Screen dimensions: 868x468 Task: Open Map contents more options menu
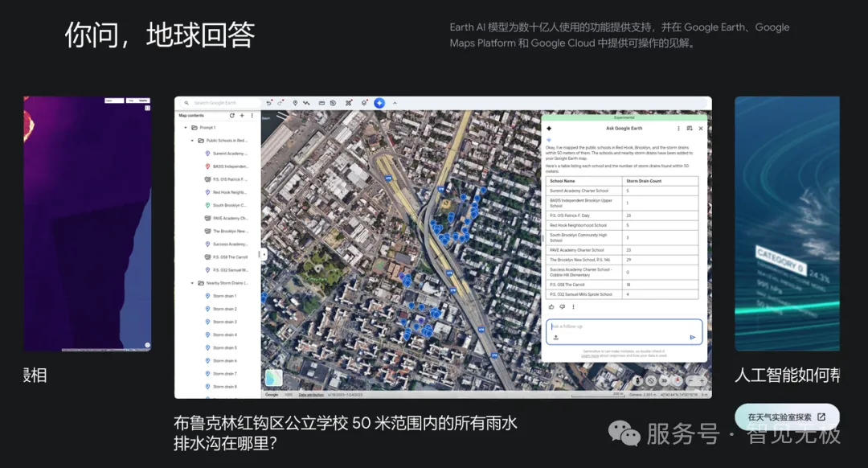click(x=252, y=116)
